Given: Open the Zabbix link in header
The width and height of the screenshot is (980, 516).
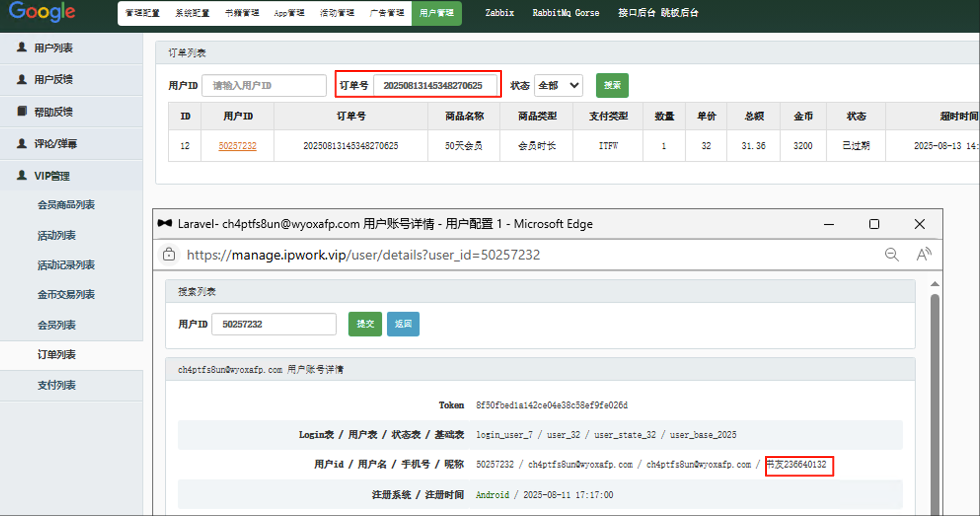Looking at the screenshot, I should pyautogui.click(x=499, y=13).
